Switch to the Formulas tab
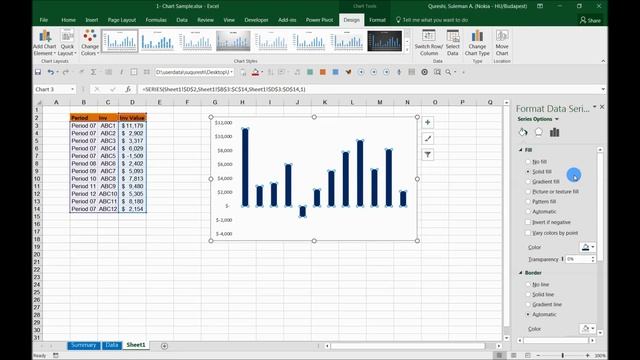The height and width of the screenshot is (360, 640). pyautogui.click(x=156, y=20)
